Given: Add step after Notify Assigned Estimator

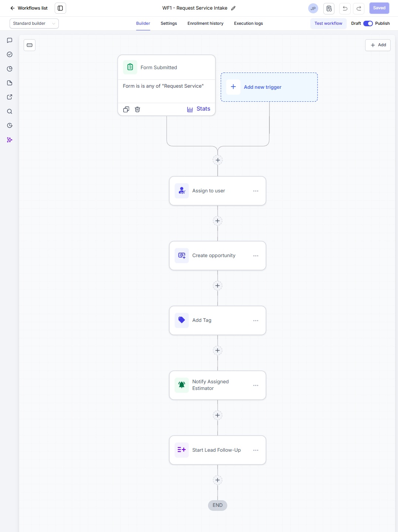Looking at the screenshot, I should tap(218, 415).
